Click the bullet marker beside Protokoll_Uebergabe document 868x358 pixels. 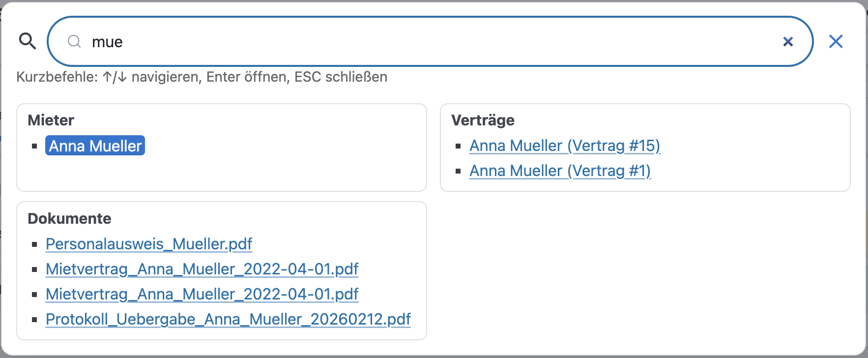pyautogui.click(x=34, y=320)
